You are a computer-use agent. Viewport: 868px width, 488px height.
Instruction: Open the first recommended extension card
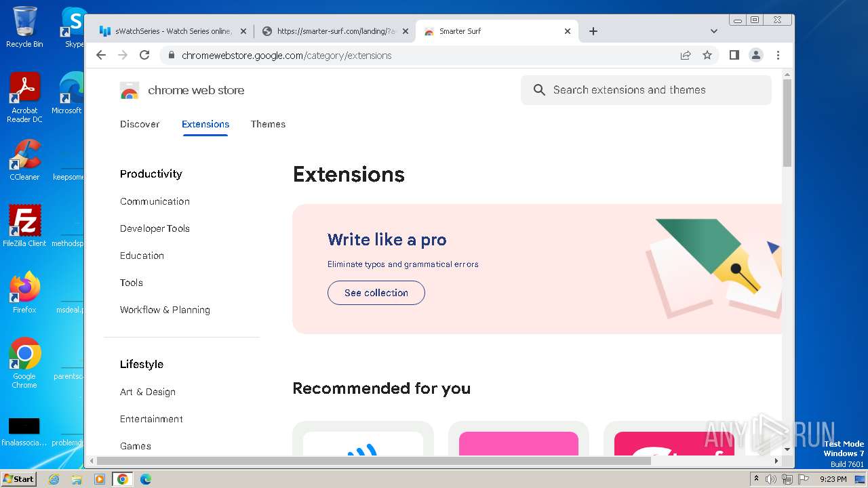(363, 439)
